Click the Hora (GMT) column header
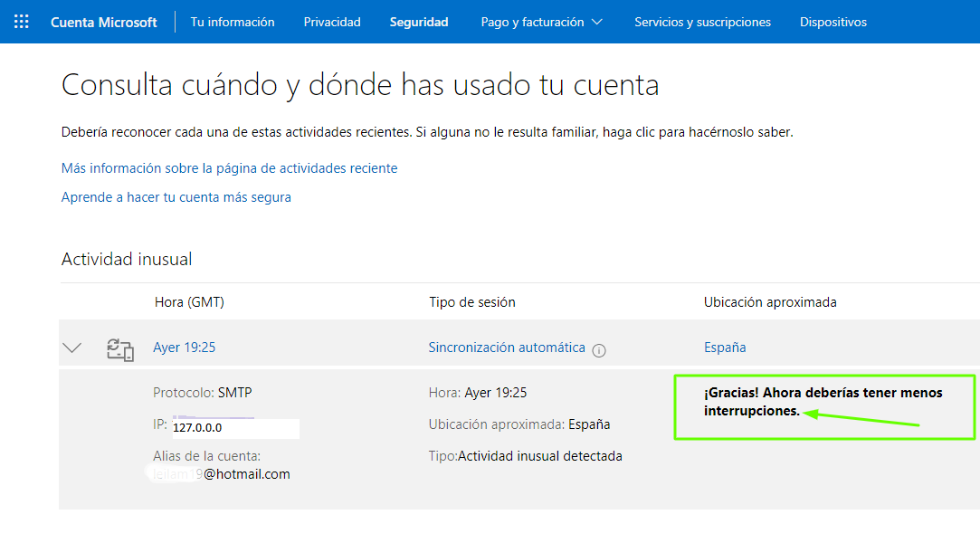This screenshot has height=543, width=980. click(x=189, y=302)
